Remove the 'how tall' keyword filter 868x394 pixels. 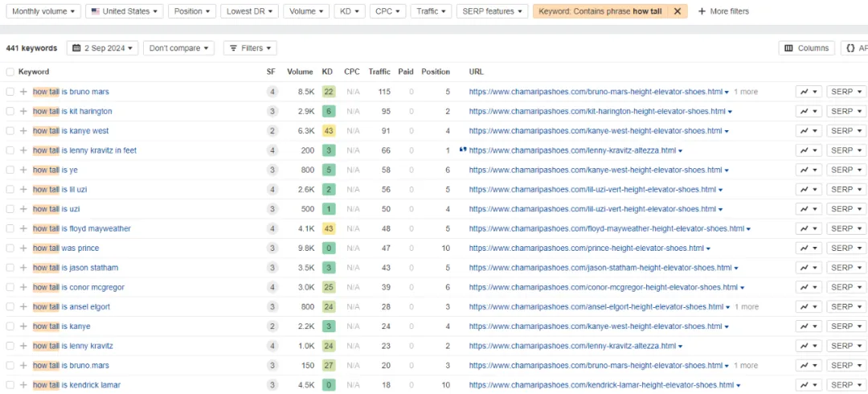coord(677,11)
